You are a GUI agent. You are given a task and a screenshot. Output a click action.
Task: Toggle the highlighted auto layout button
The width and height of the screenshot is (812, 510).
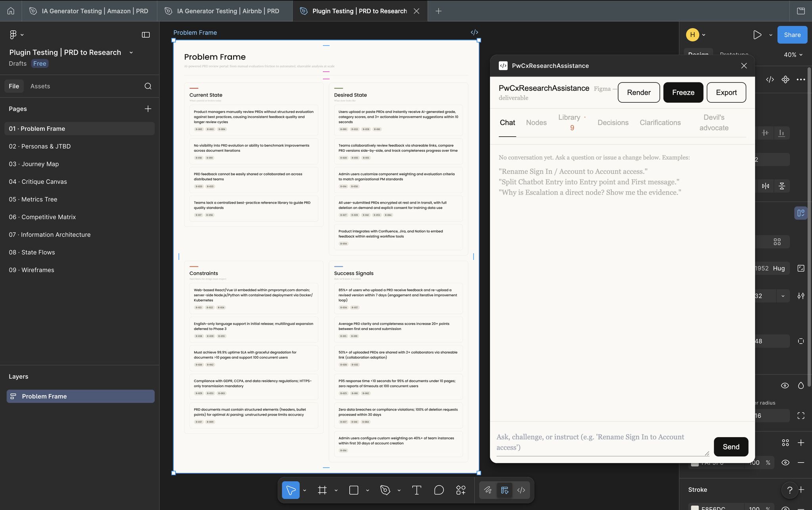[801, 213]
